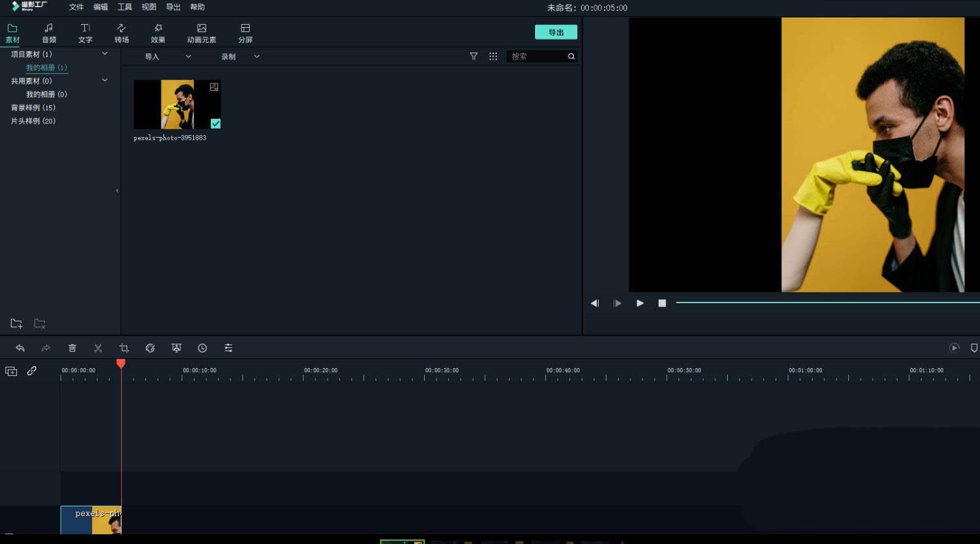Switch the media grid view icon

[493, 56]
